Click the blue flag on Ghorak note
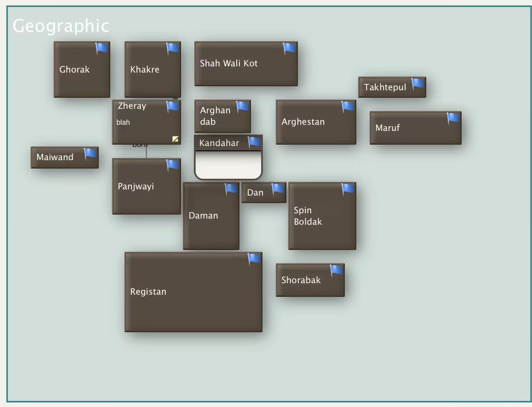The width and height of the screenshot is (532, 407). click(102, 48)
